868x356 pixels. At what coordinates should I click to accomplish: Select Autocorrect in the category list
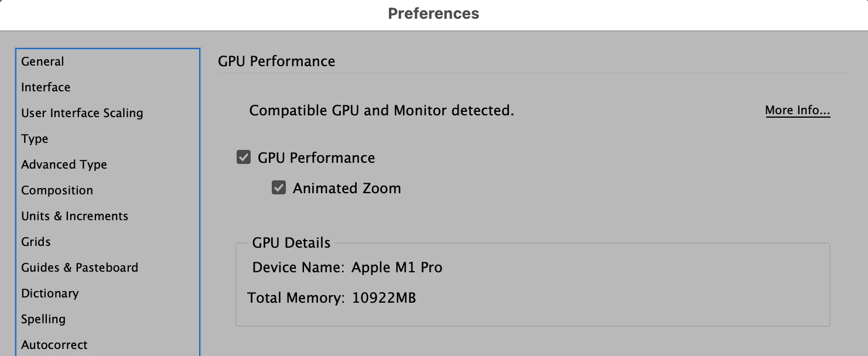tap(54, 345)
